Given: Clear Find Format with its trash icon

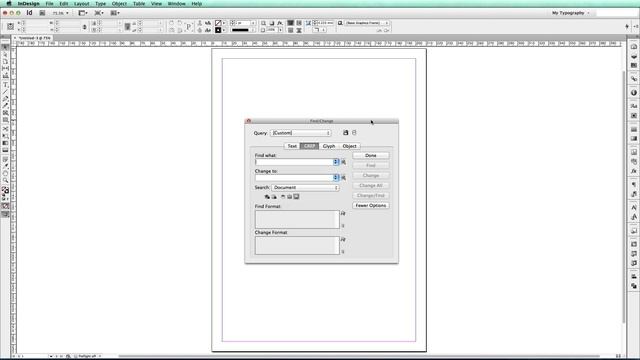Looking at the screenshot, I should pyautogui.click(x=343, y=226).
